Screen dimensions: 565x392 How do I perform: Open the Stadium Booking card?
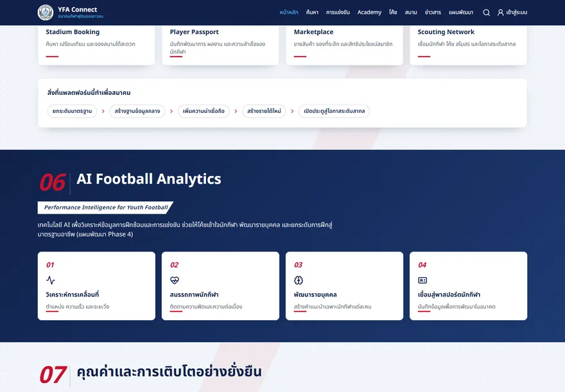96,45
